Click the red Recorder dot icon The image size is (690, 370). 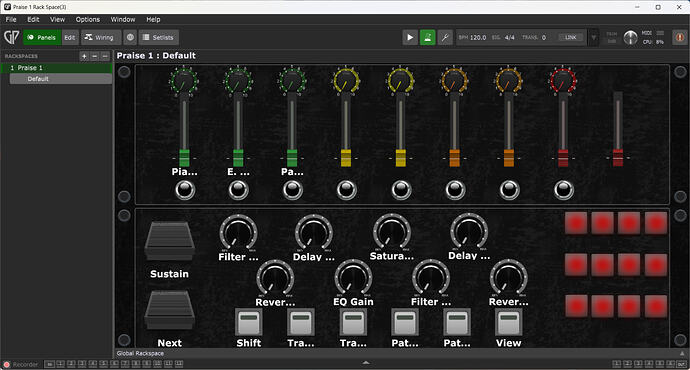(7, 364)
